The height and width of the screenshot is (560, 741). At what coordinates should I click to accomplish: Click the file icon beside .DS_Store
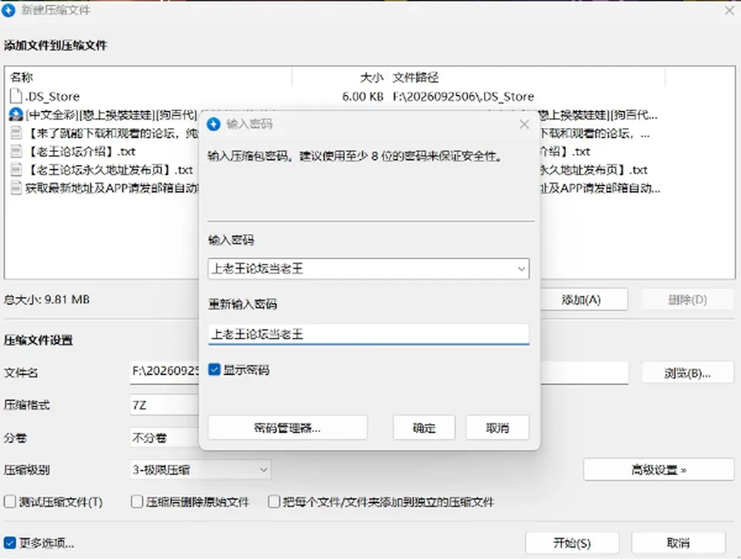pyautogui.click(x=15, y=96)
